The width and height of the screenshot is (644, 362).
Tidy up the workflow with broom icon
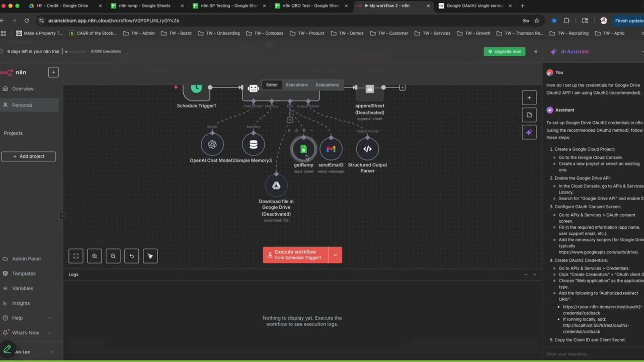tap(150, 256)
